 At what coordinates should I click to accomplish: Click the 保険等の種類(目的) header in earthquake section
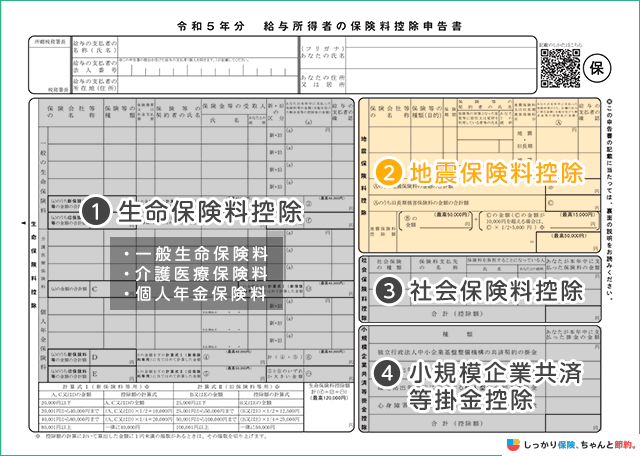pyautogui.click(x=427, y=112)
